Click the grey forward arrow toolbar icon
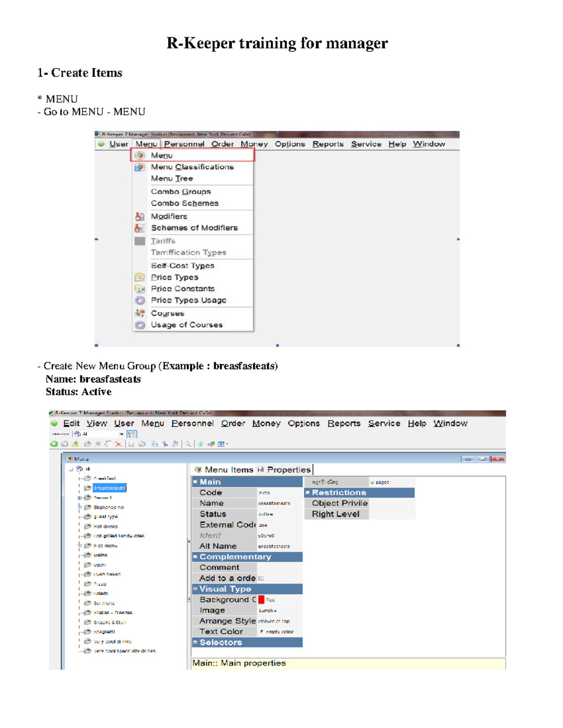This screenshot has height=728, width=563. 64,444
